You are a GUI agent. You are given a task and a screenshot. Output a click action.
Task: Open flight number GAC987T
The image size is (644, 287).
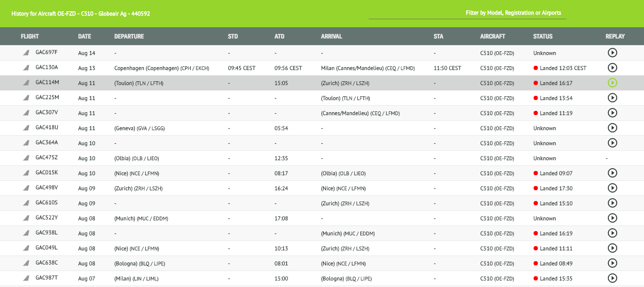coord(47,278)
